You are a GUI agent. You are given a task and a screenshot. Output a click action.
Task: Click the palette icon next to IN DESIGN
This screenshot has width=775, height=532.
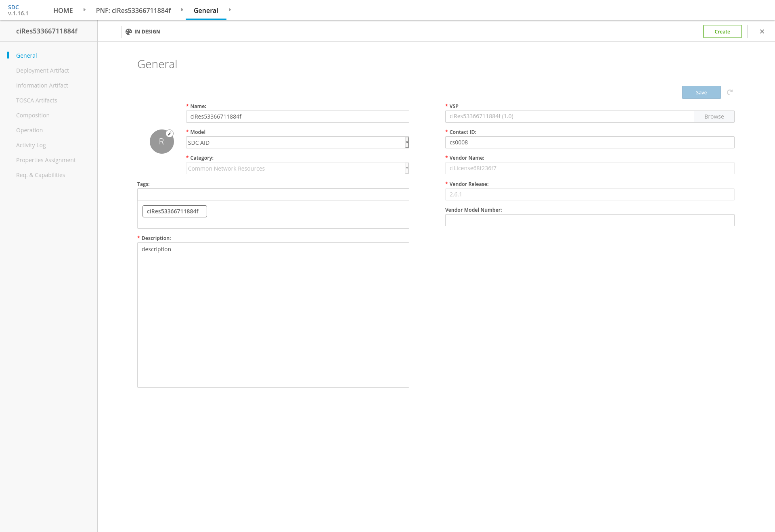pos(129,32)
